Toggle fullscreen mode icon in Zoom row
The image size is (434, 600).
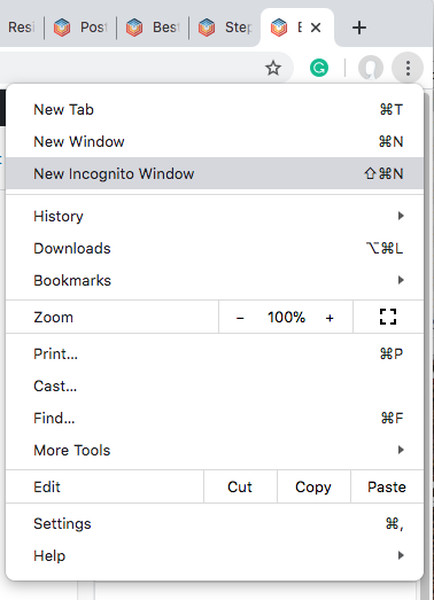[x=388, y=317]
